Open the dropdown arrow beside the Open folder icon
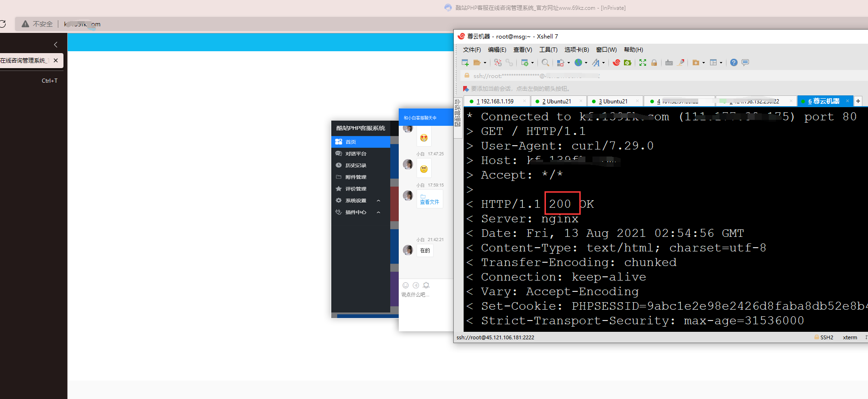 485,63
